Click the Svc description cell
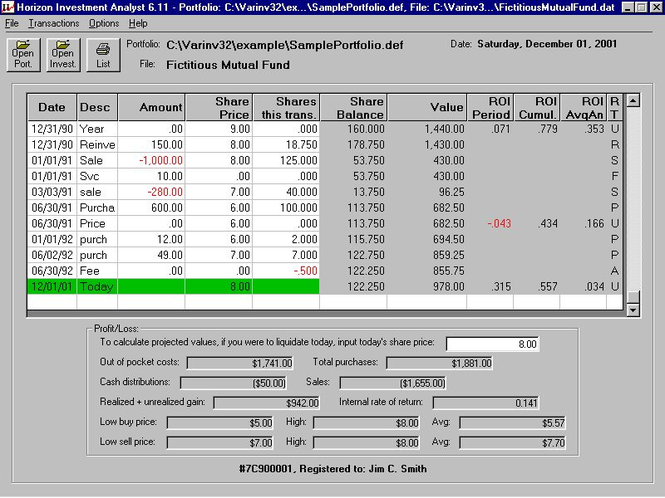Image resolution: width=665 pixels, height=498 pixels. pyautogui.click(x=97, y=176)
